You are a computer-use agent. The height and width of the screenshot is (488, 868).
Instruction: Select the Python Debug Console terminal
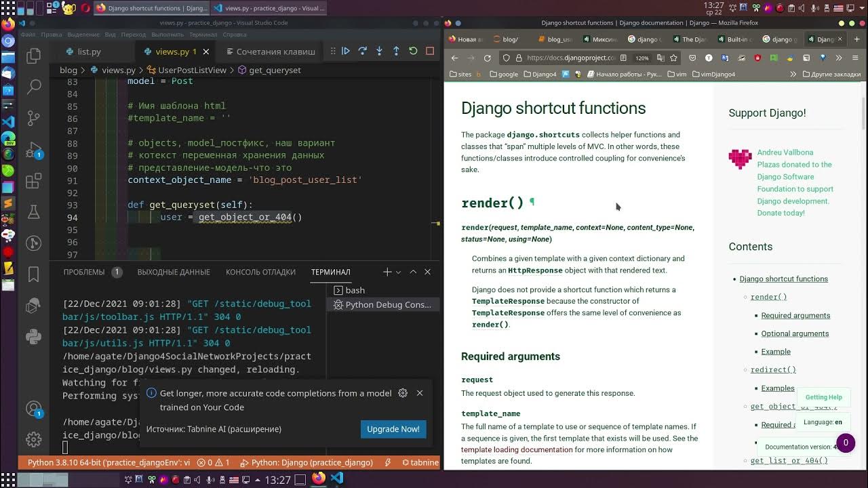click(383, 305)
